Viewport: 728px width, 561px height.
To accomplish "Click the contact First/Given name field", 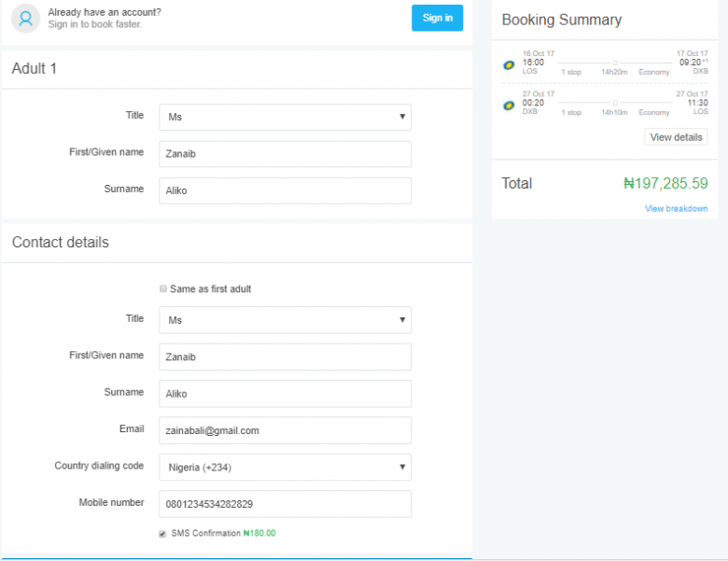I will click(x=285, y=357).
